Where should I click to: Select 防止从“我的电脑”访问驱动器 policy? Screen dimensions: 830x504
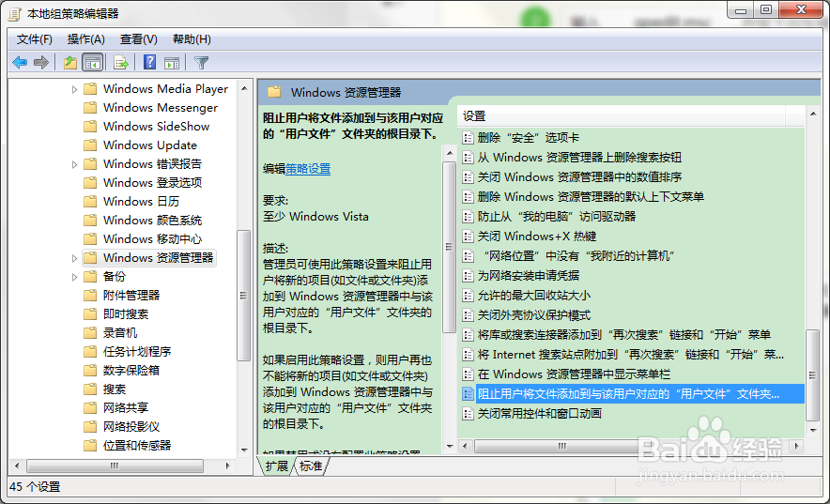pos(557,217)
